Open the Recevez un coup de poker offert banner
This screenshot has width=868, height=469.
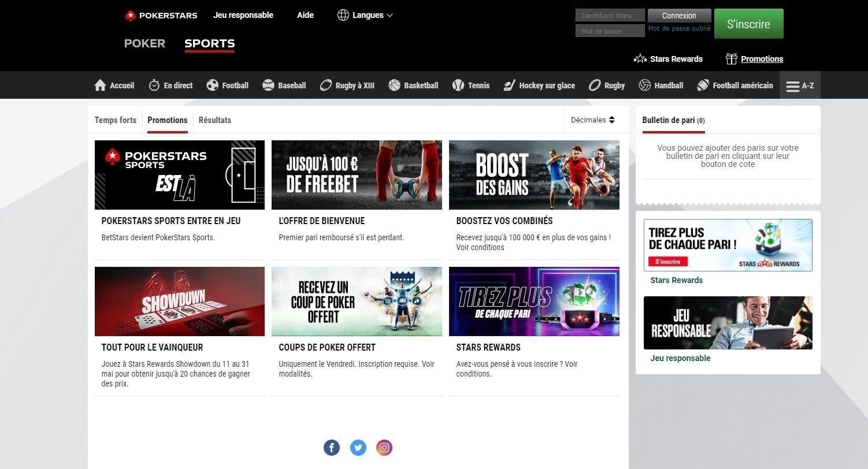(x=357, y=301)
